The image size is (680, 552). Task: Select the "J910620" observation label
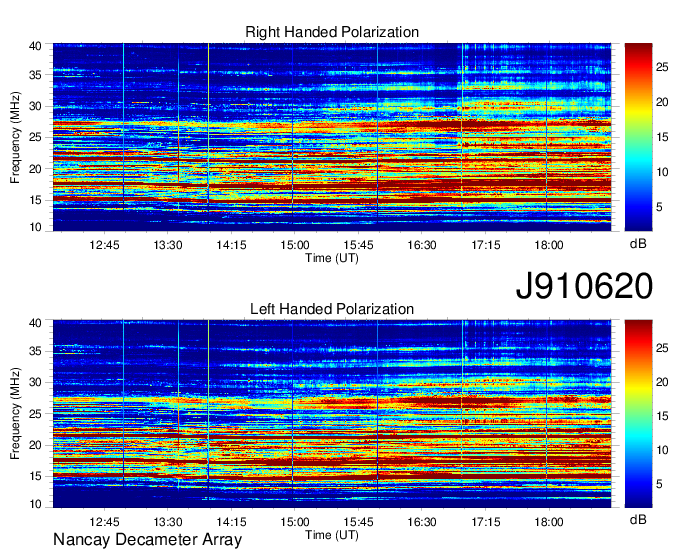[x=584, y=286]
